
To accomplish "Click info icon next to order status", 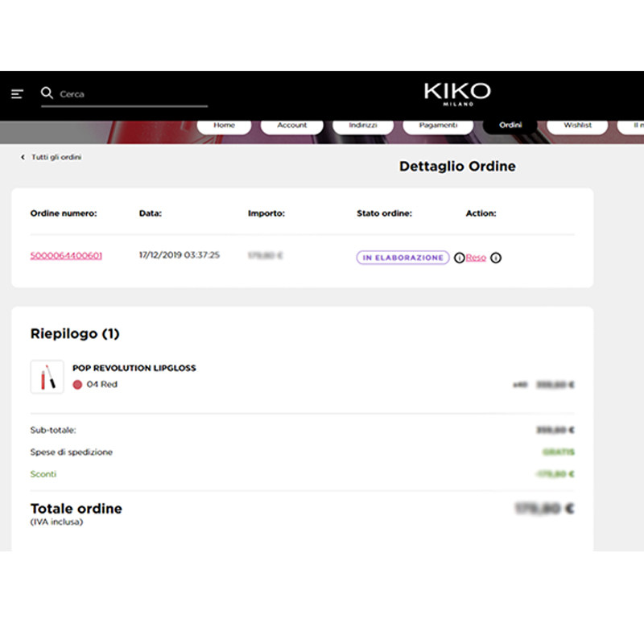I will coord(459,258).
